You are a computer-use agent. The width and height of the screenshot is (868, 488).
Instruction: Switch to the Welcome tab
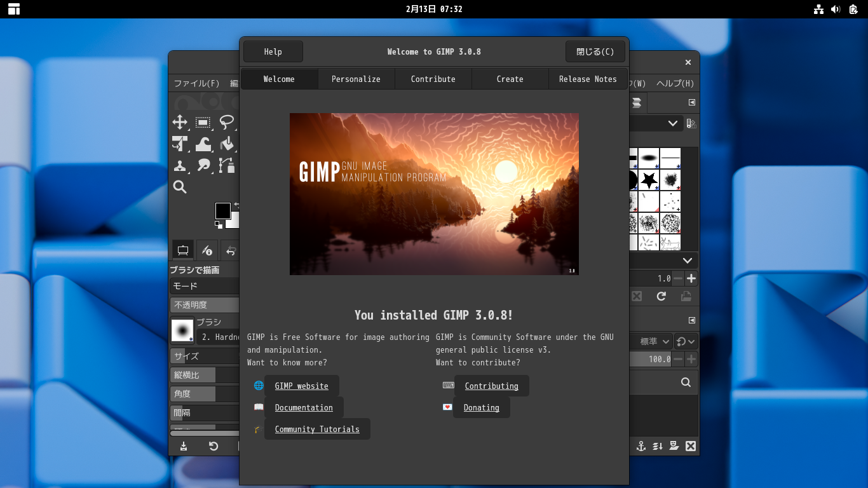tap(279, 79)
